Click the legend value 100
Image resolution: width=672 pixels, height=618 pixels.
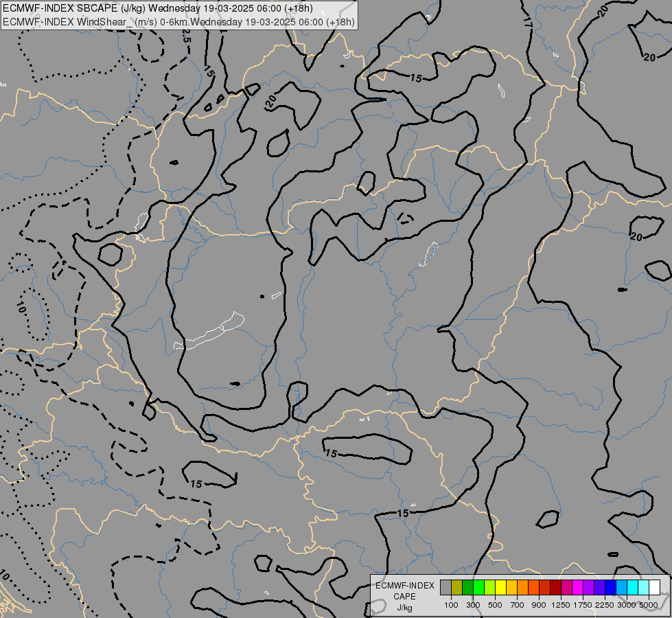click(451, 605)
